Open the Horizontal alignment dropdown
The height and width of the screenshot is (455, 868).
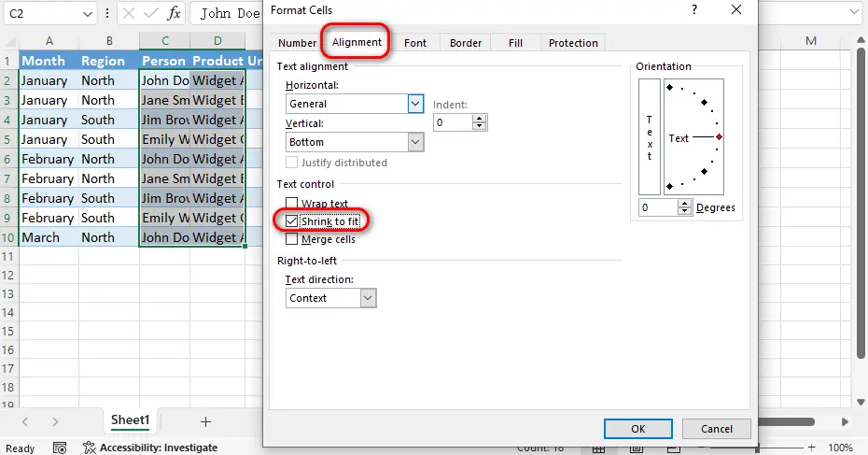click(x=415, y=104)
